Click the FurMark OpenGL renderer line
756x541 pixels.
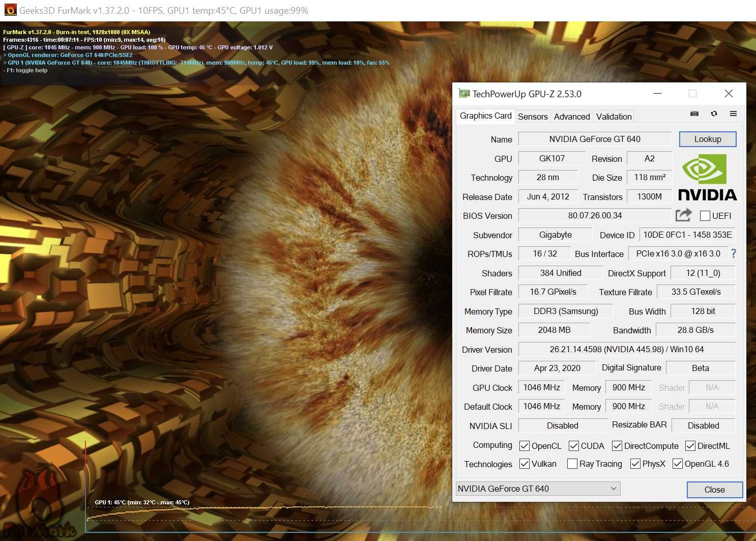tap(68, 55)
